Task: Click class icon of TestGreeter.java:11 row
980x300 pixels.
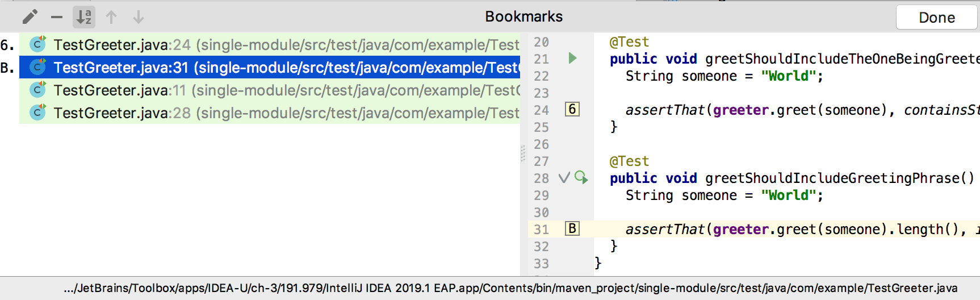Action: click(37, 89)
